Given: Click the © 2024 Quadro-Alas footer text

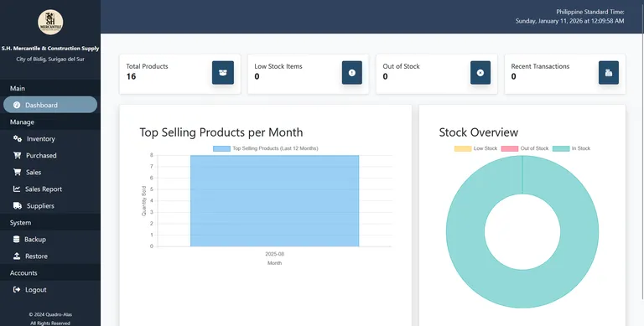Looking at the screenshot, I should pos(50,314).
